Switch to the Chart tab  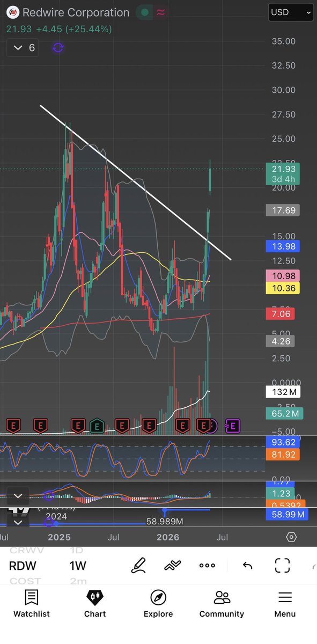click(x=95, y=604)
